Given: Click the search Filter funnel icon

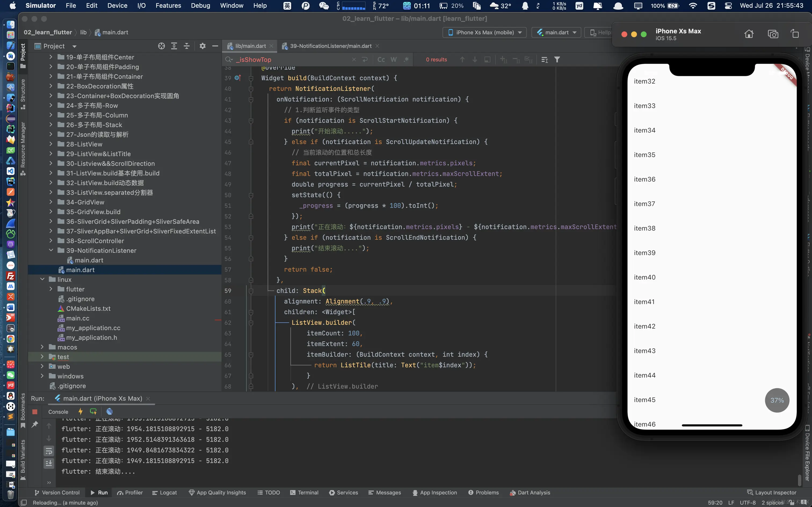Looking at the screenshot, I should tap(557, 59).
